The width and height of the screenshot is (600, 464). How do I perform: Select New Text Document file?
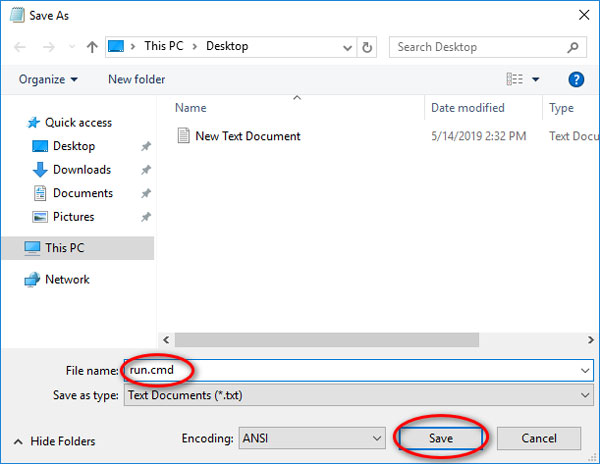coord(247,136)
